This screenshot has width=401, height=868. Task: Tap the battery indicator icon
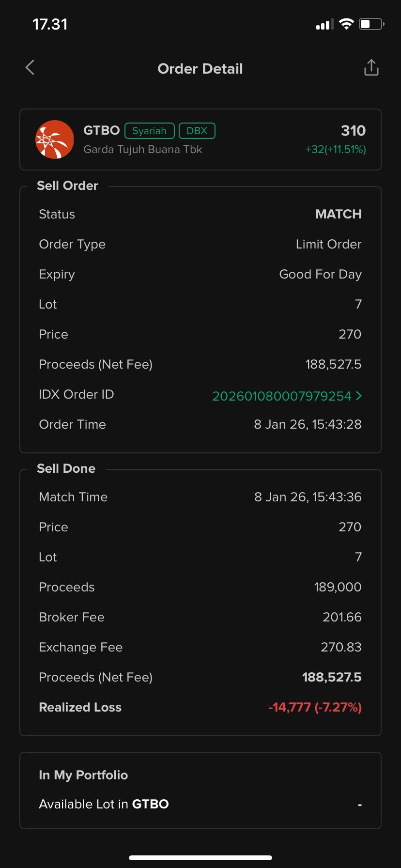tap(371, 24)
